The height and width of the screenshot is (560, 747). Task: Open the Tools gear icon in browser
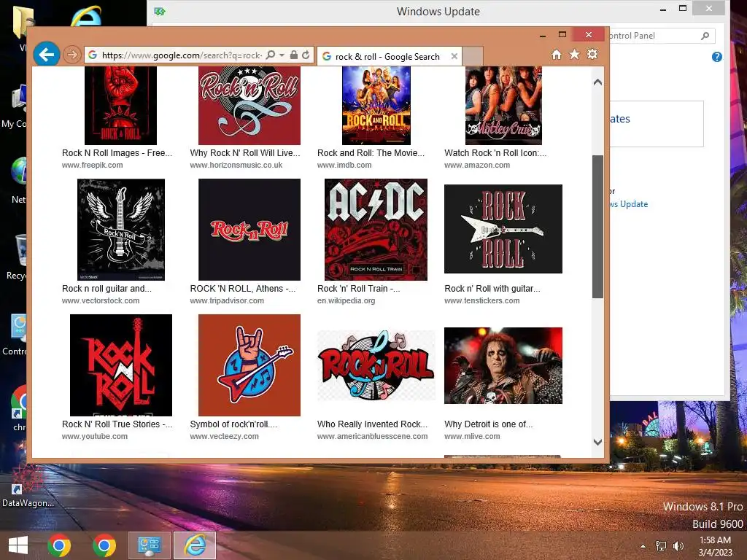592,54
